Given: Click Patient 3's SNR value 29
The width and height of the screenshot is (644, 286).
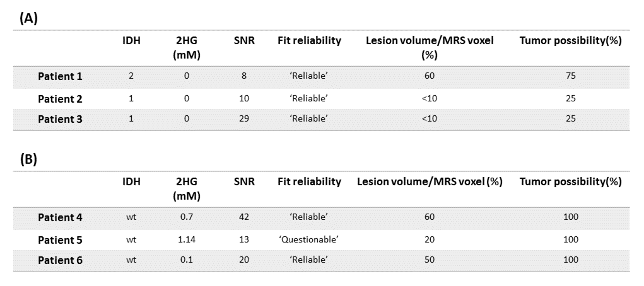Looking at the screenshot, I should pos(243,119).
